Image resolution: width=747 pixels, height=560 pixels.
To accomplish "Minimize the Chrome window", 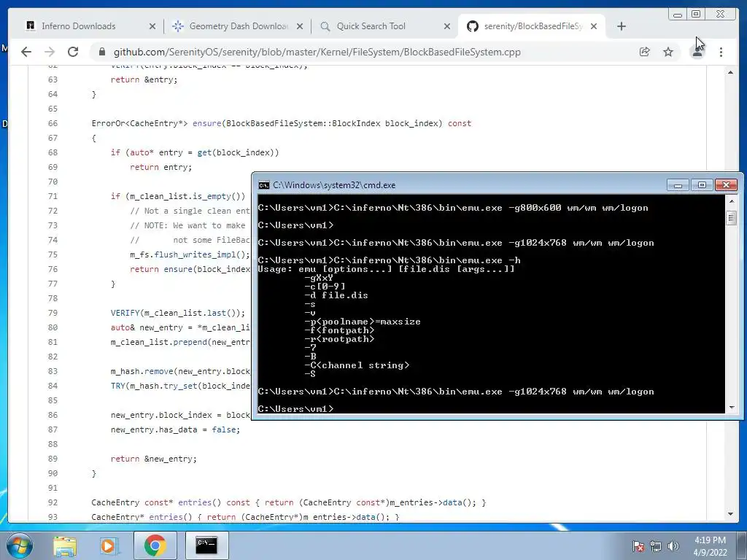I will pos(677,15).
